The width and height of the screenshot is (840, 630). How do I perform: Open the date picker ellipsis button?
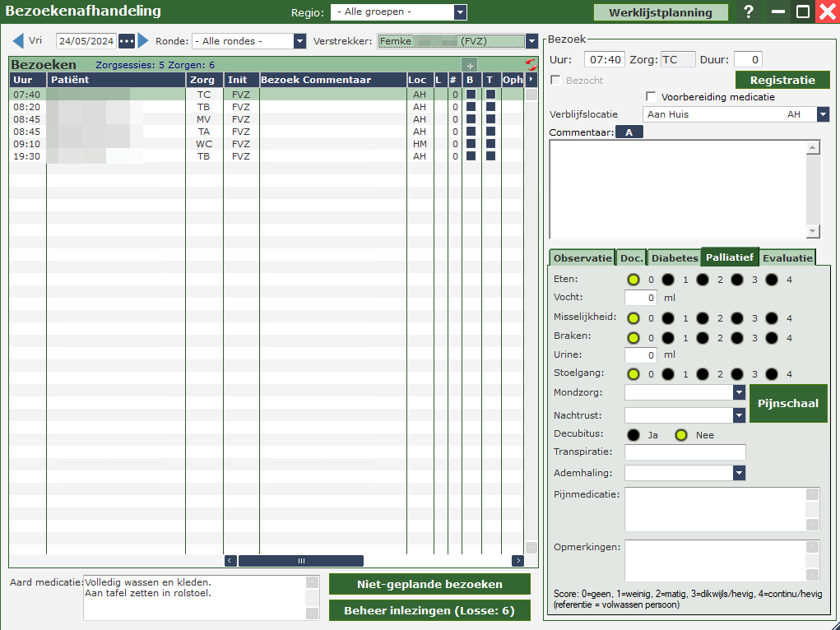(x=127, y=41)
